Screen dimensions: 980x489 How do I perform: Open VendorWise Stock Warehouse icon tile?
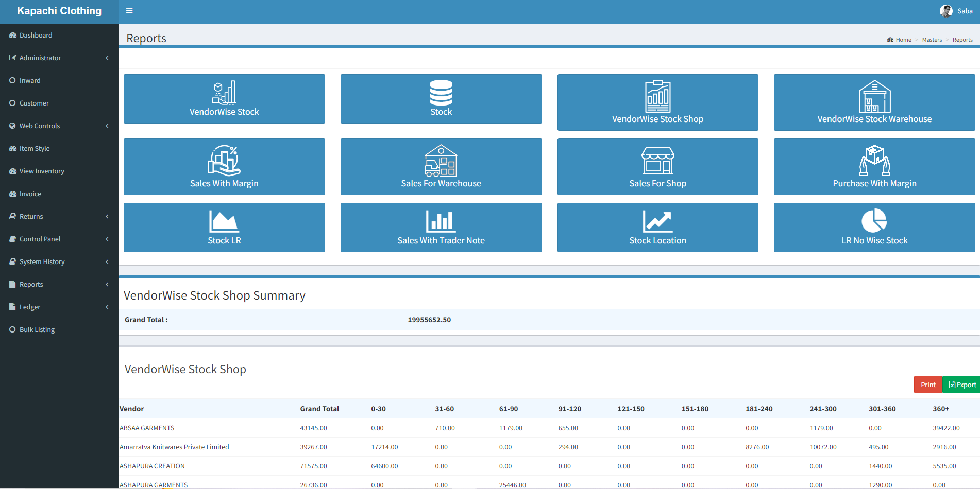pyautogui.click(x=874, y=96)
